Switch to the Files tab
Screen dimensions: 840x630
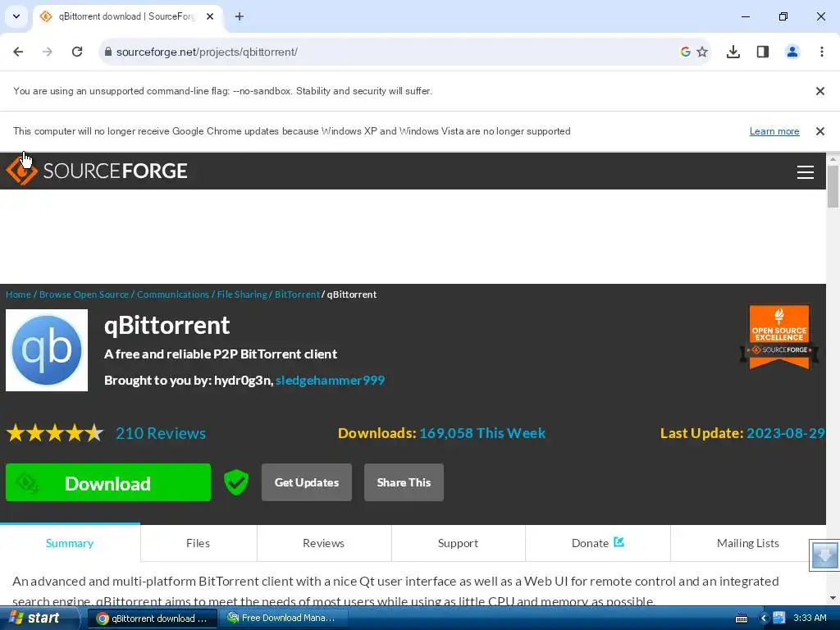[x=199, y=543]
